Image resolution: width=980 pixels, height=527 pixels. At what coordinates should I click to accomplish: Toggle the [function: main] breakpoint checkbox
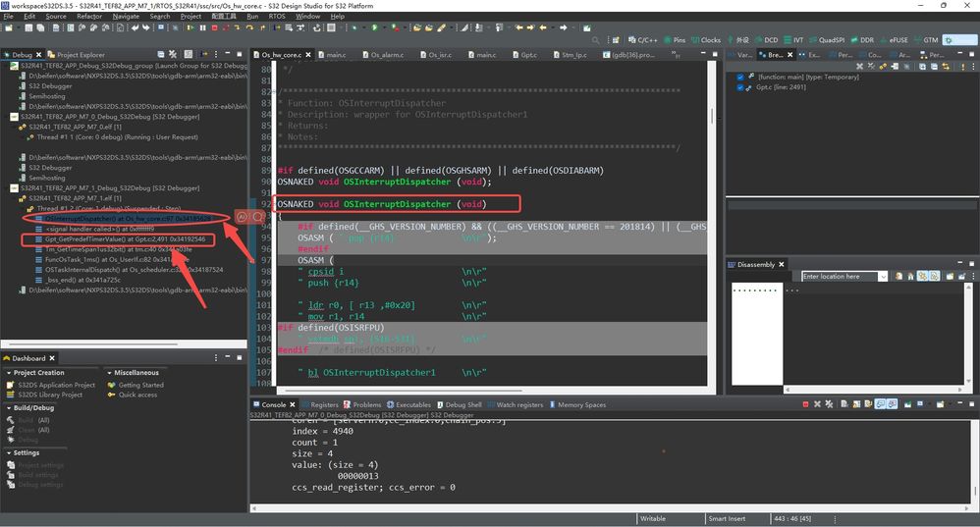(x=740, y=77)
